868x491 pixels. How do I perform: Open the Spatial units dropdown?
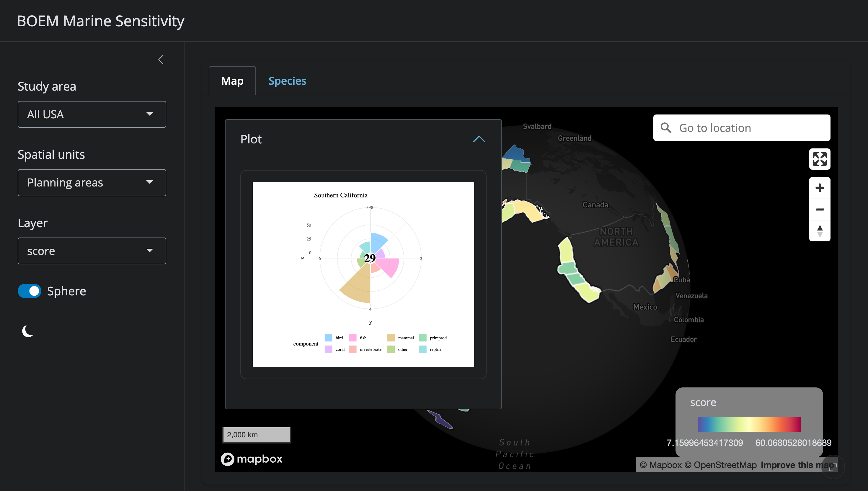click(92, 182)
